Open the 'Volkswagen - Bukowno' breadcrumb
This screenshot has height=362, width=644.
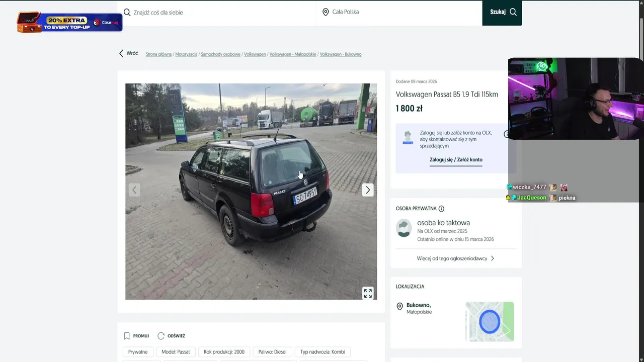(x=341, y=54)
